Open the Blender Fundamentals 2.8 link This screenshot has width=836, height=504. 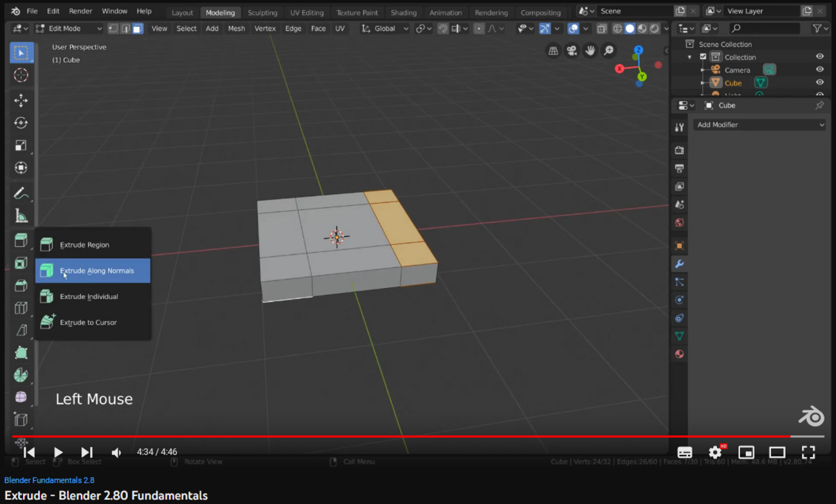point(50,480)
